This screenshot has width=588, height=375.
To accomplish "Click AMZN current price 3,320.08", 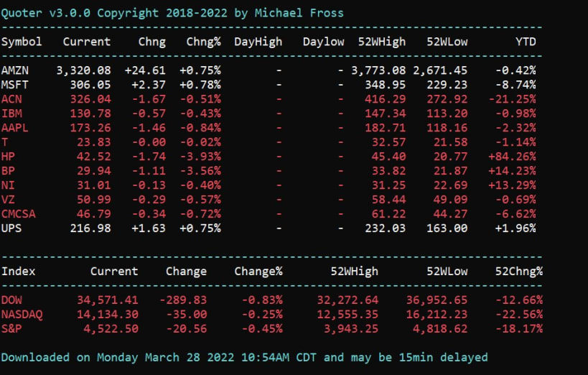I will (83, 70).
